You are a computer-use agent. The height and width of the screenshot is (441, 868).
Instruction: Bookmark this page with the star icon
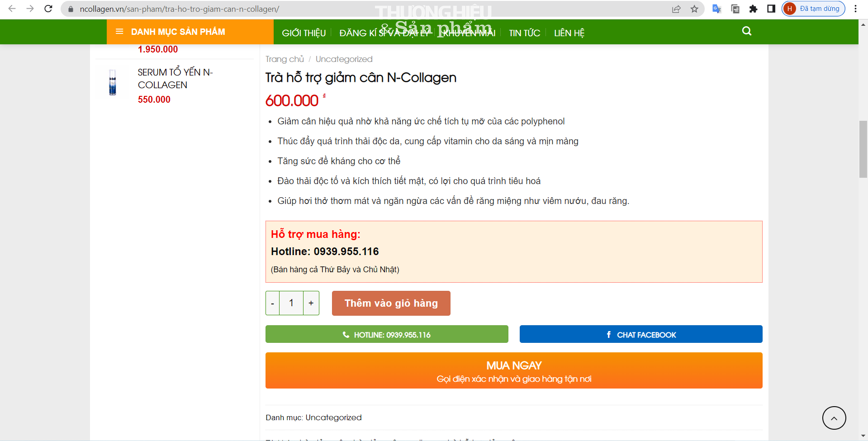[694, 9]
